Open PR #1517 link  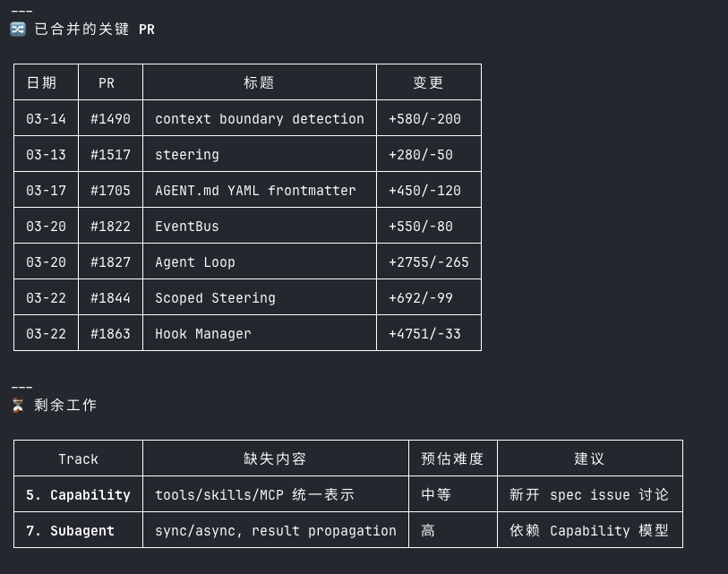click(110, 155)
